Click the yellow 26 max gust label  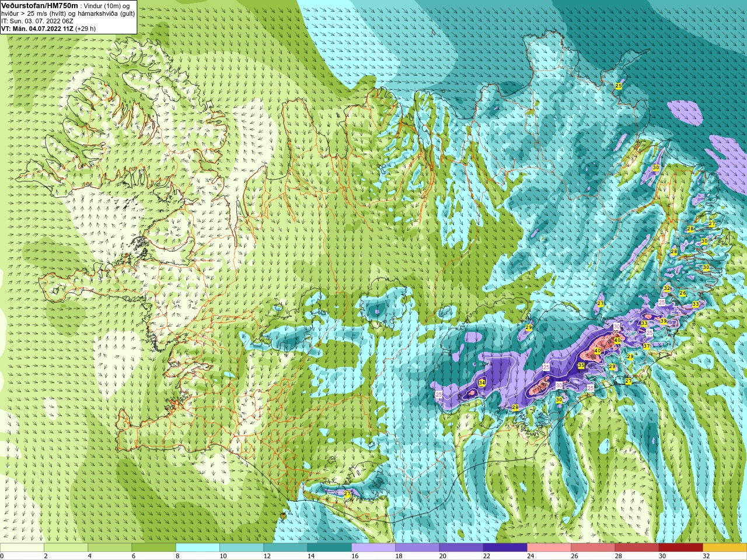[683, 293]
